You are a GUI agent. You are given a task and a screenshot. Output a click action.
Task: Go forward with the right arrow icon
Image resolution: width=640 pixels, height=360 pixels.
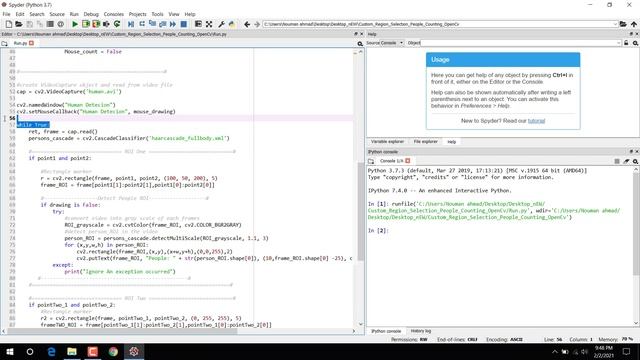[257, 24]
